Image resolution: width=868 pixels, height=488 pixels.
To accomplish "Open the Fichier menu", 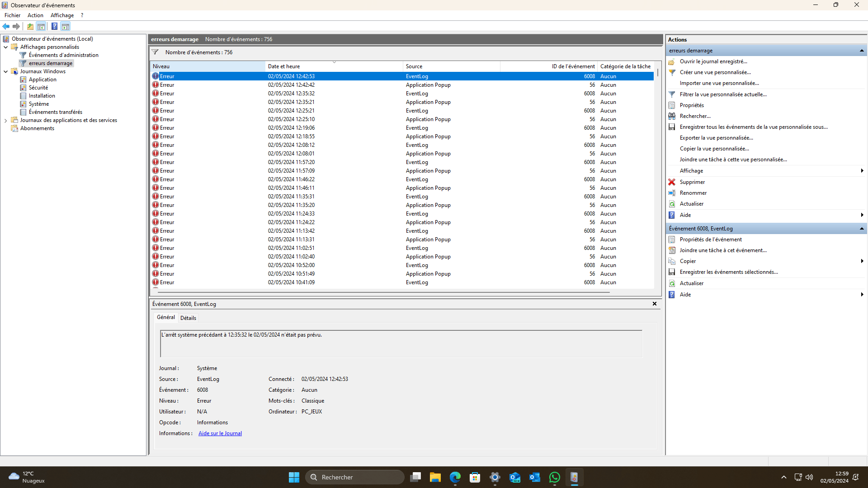I will point(13,15).
